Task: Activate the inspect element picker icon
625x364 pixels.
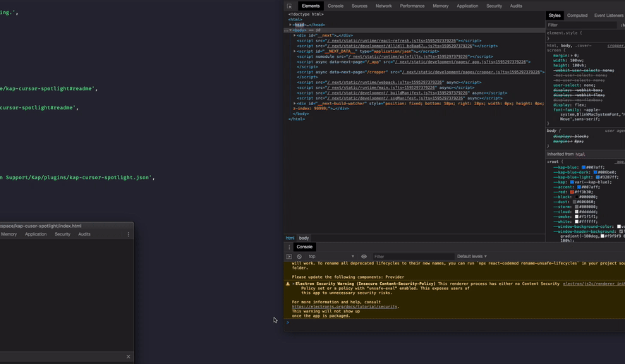Action: 289,6
